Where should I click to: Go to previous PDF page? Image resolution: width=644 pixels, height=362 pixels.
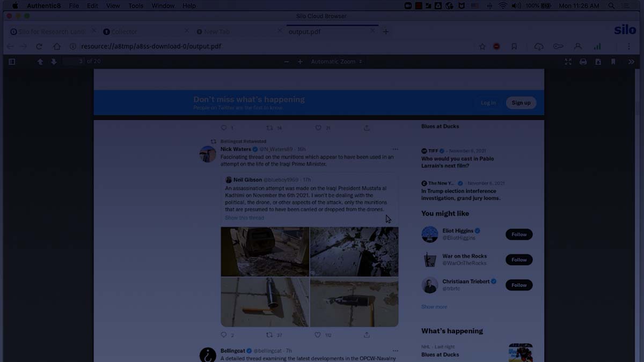[x=40, y=62]
